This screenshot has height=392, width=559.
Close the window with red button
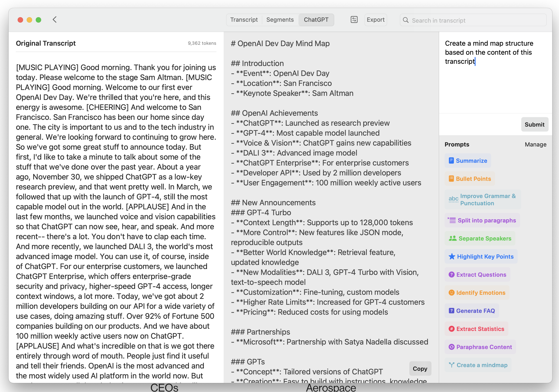[20, 20]
